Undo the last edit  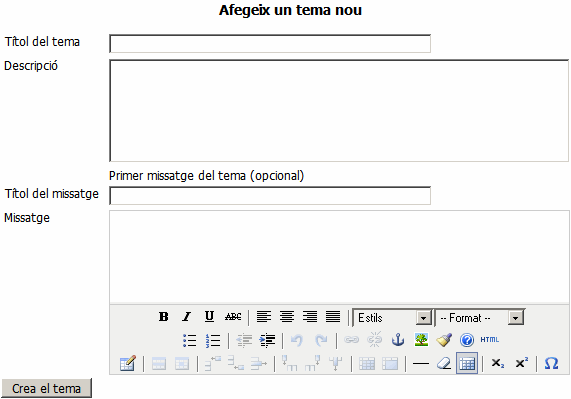coord(298,340)
